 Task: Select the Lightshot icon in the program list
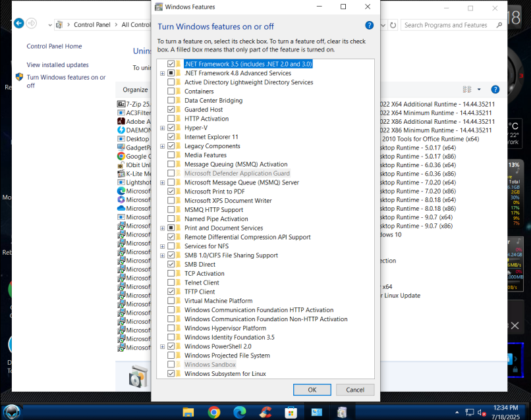pyautogui.click(x=121, y=182)
